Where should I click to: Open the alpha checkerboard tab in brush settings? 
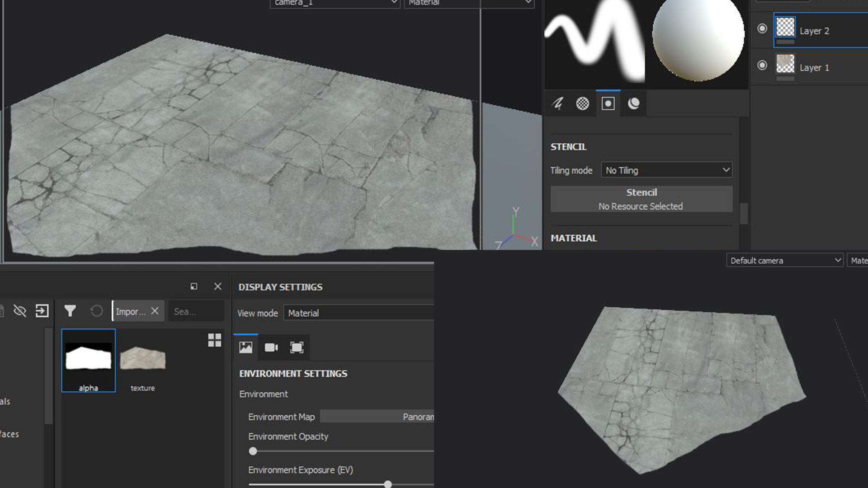click(x=582, y=103)
